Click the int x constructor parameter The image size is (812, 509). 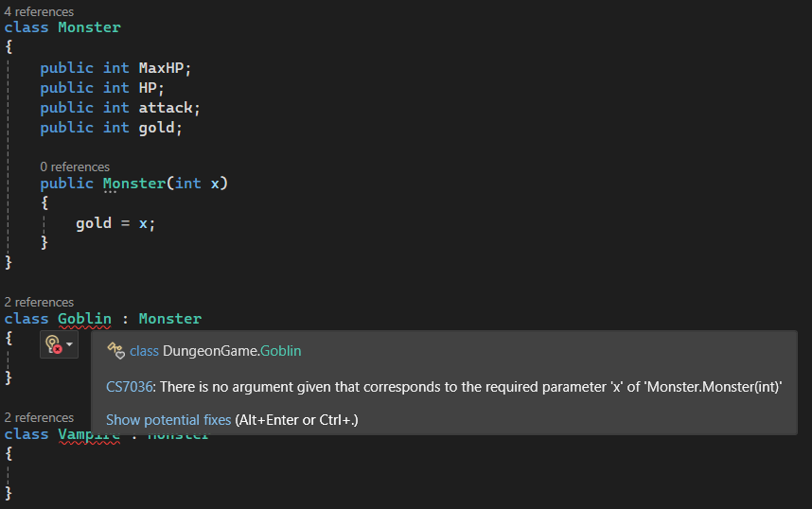(x=197, y=184)
